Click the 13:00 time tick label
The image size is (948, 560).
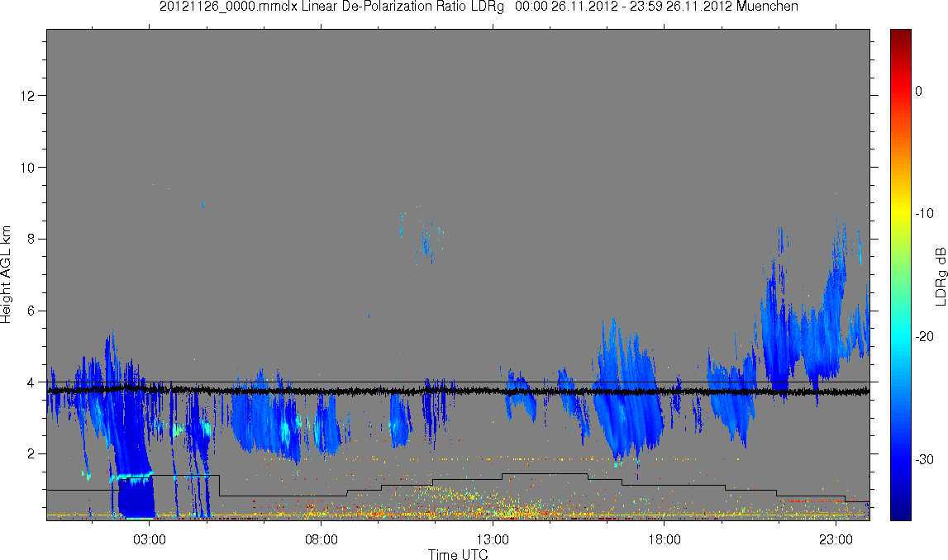(493, 539)
